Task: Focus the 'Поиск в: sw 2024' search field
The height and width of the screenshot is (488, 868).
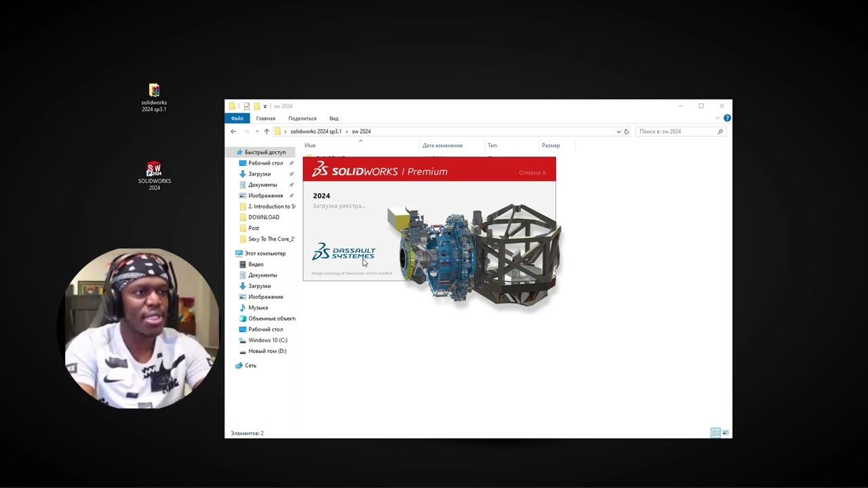Action: pyautogui.click(x=681, y=131)
